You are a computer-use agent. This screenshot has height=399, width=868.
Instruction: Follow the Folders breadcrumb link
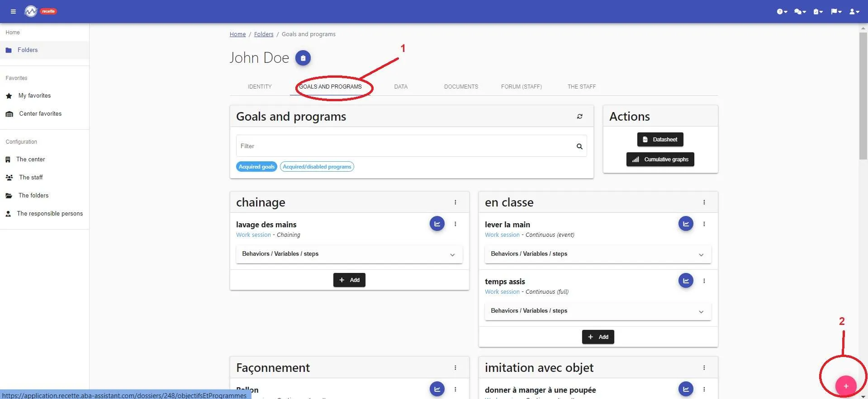click(264, 34)
